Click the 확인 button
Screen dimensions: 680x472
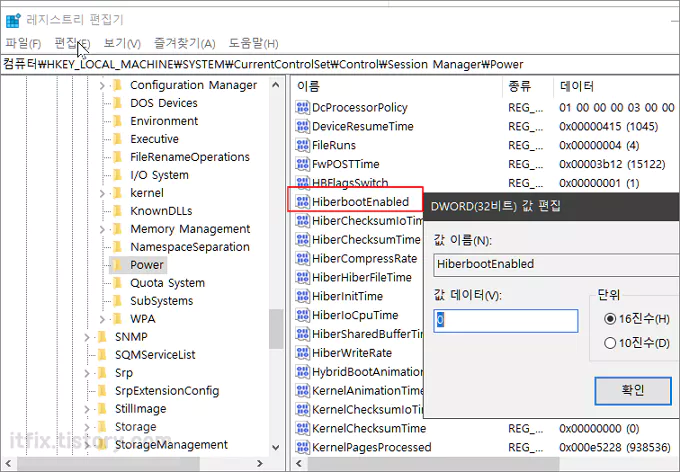click(633, 390)
